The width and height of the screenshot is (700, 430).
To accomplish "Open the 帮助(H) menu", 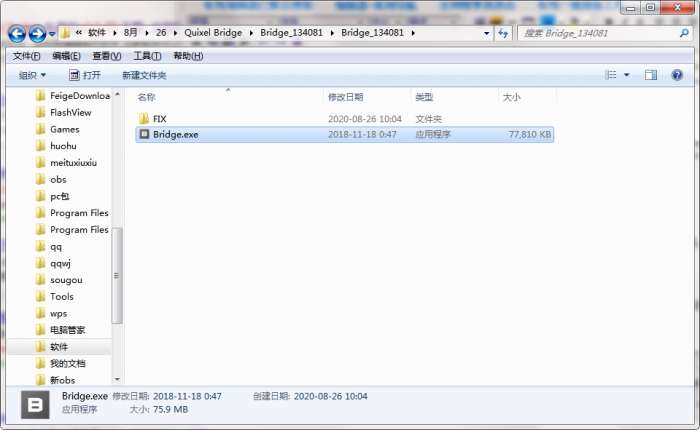I will [188, 56].
